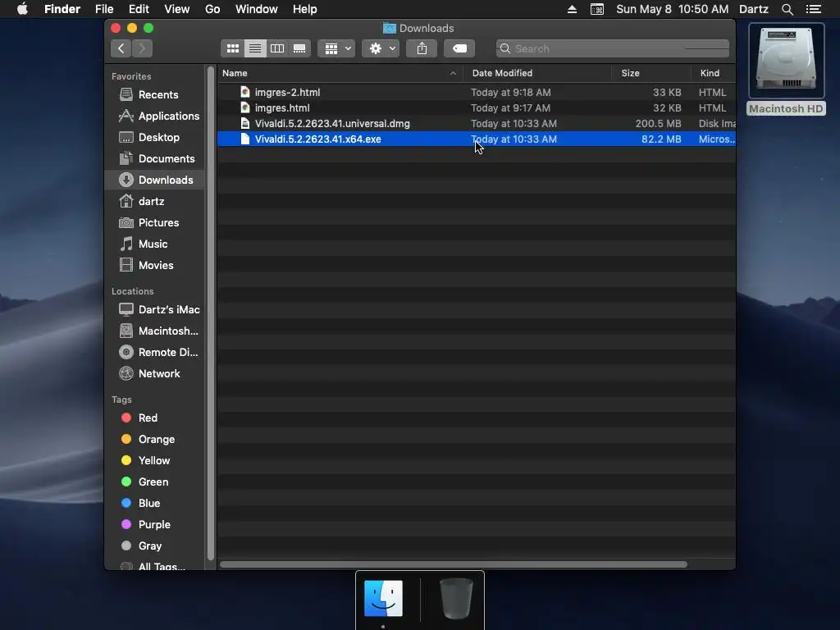This screenshot has width=840, height=630.
Task: Open Remote Disc in sidebar
Action: [x=155, y=353]
